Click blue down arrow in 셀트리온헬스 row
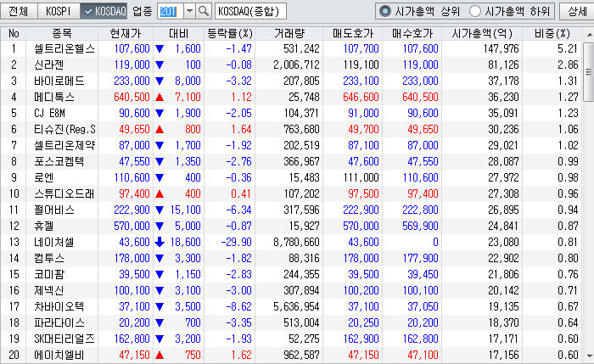Viewport: 594px width, 364px height. coord(159,49)
